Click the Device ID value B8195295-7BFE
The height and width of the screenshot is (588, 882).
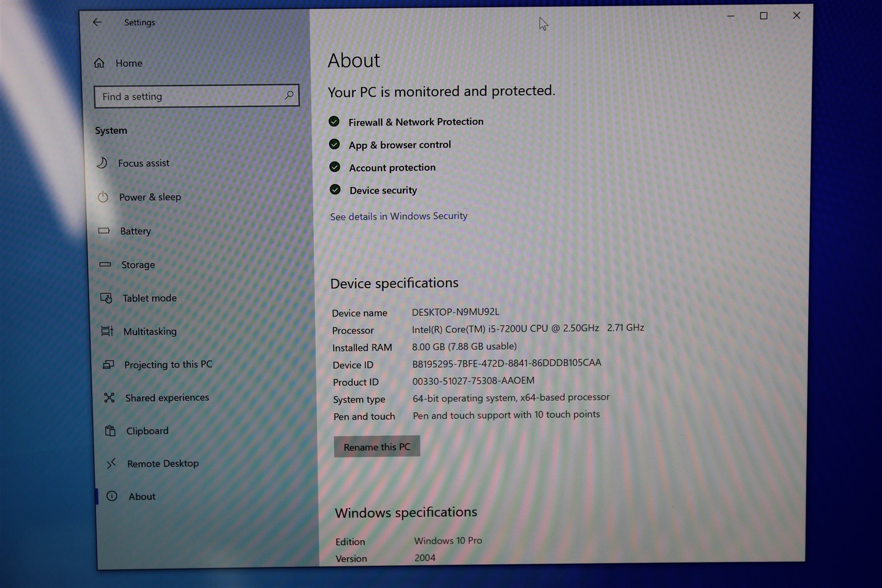pos(507,363)
